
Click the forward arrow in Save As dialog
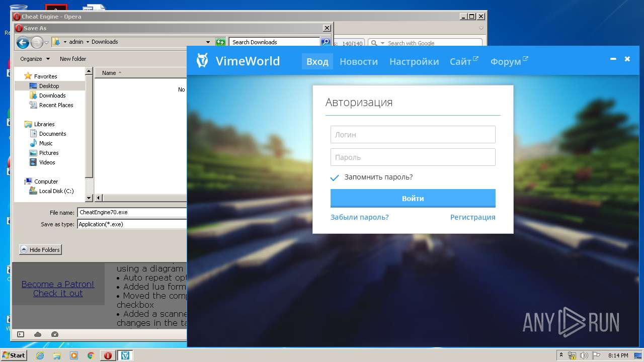point(37,42)
